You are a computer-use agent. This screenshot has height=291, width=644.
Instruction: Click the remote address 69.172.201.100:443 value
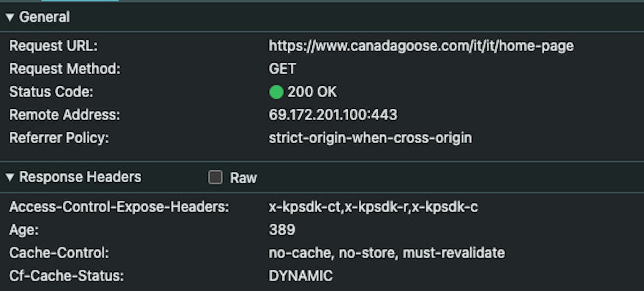[x=333, y=115]
